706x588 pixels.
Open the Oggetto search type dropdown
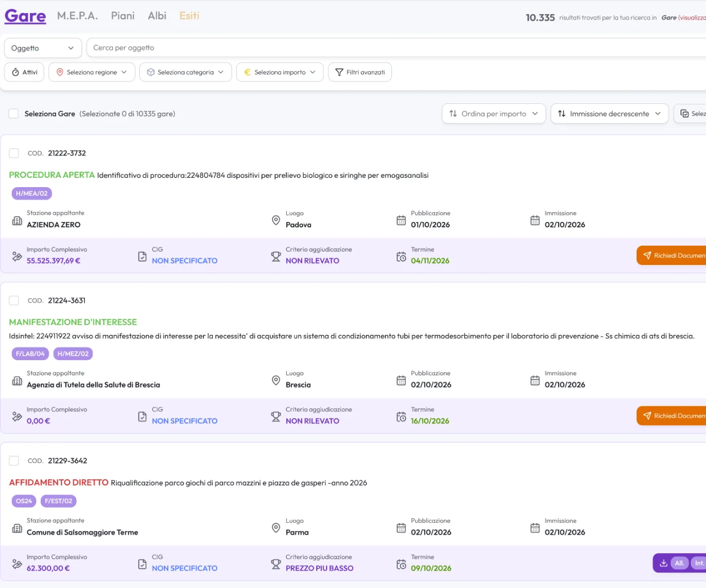click(43, 48)
